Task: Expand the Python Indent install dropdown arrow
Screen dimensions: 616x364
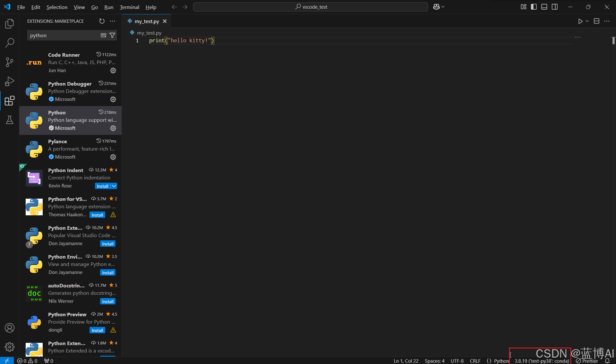Action: (114, 186)
